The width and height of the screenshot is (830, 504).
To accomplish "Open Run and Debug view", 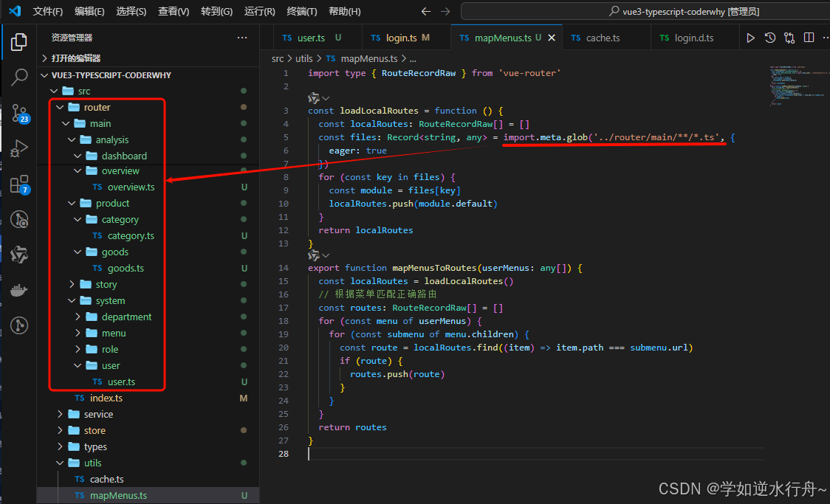I will coord(19,148).
